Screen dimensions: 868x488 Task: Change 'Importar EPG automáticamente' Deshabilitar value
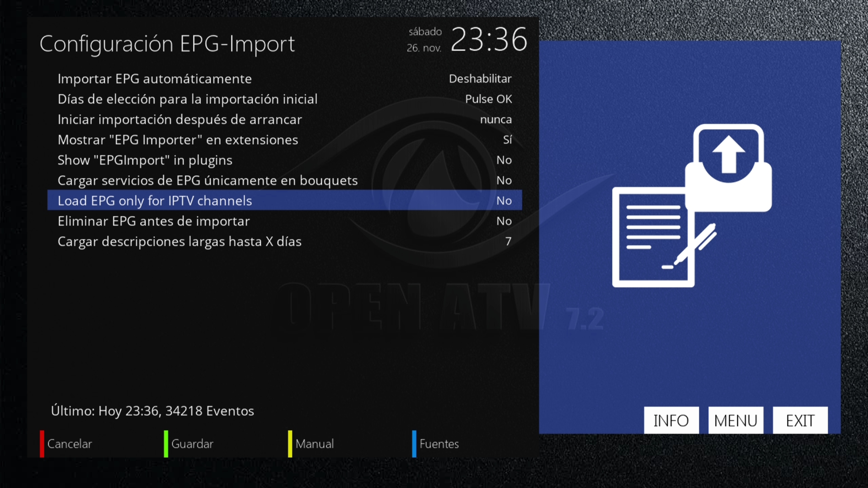(480, 79)
